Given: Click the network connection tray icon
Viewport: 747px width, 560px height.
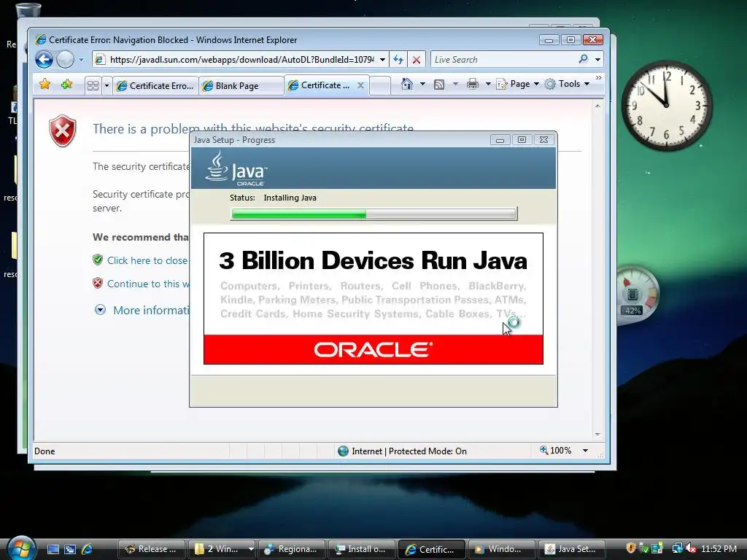Looking at the screenshot, I should 677,548.
